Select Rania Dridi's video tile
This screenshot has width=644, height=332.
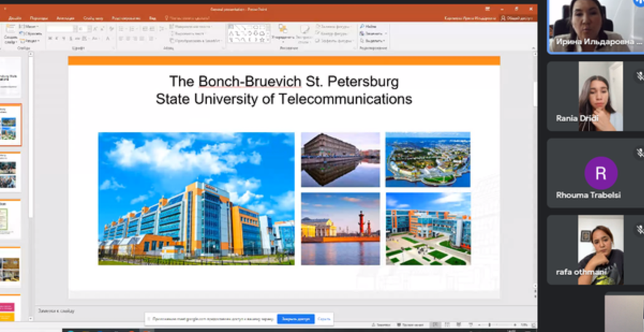594,96
